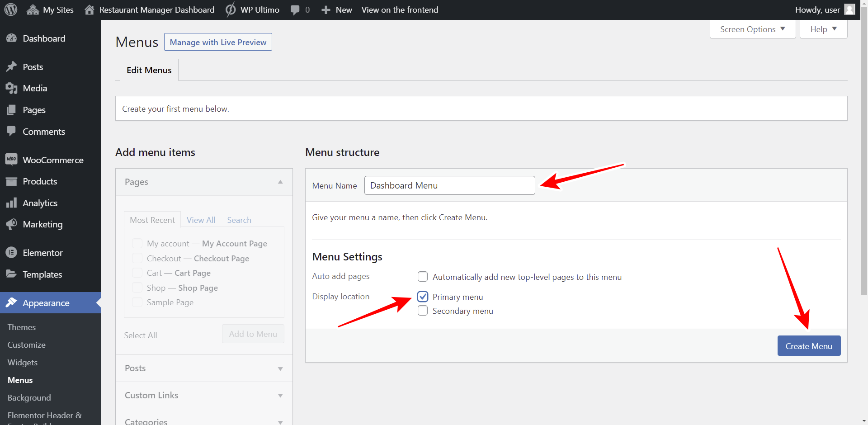The height and width of the screenshot is (425, 868).
Task: Open Marketing megaphone icon
Action: click(x=11, y=224)
